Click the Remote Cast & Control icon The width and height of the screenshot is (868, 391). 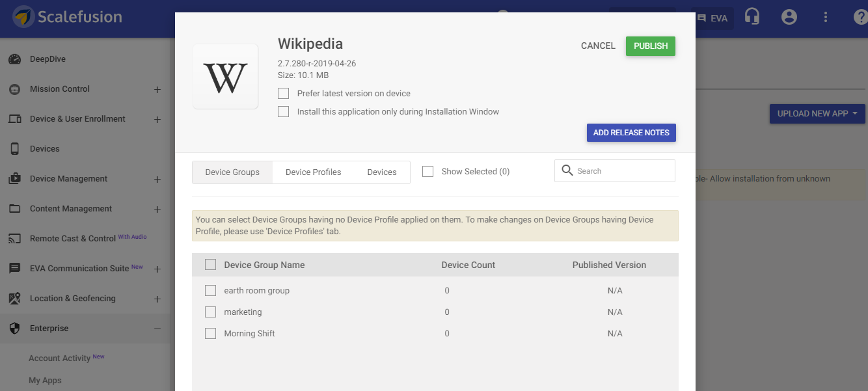pos(15,239)
